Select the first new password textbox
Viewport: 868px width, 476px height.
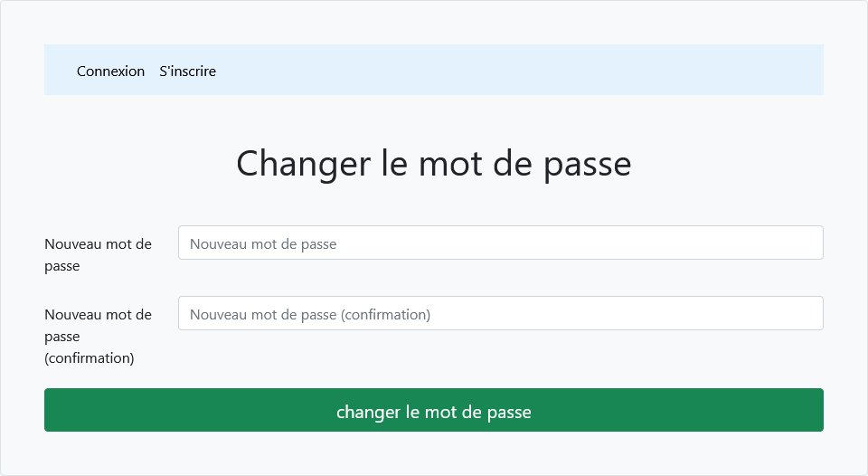[x=500, y=243]
